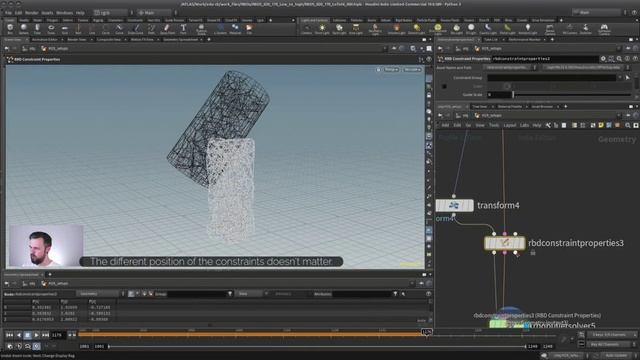Image resolution: width=640 pixels, height=360 pixels.
Task: Adjust the Guide Scale slider
Action: [x=571, y=95]
